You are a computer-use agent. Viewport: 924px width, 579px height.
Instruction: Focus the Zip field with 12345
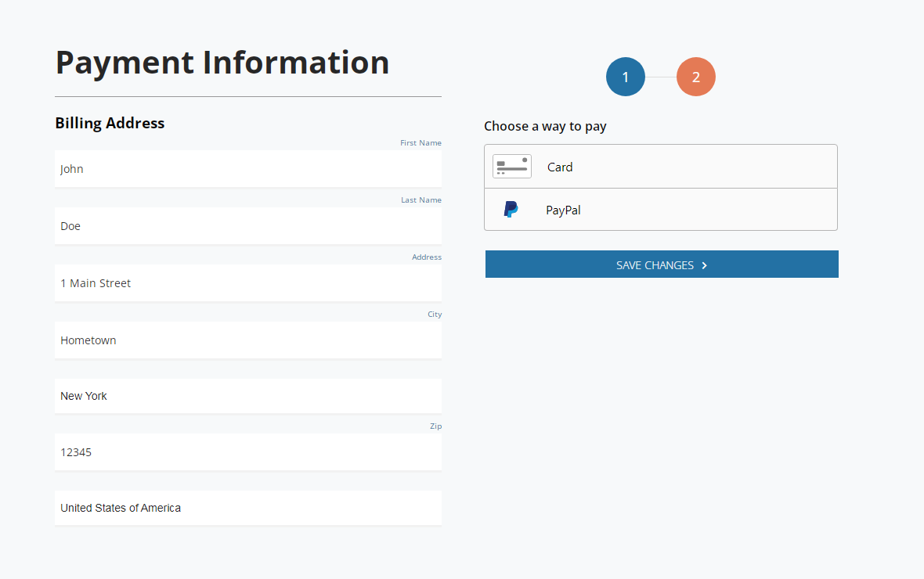[x=247, y=452]
